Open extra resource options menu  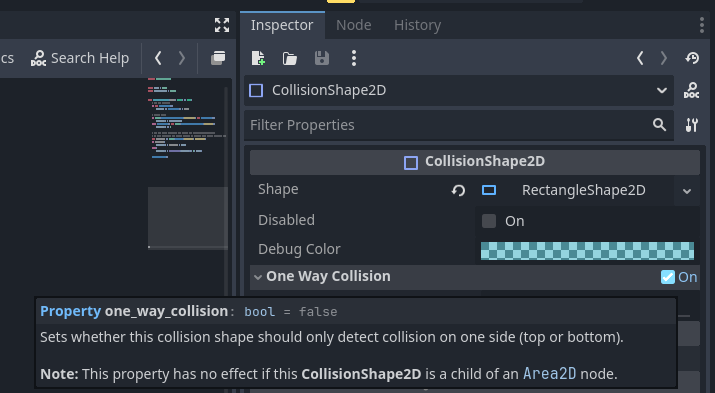[353, 58]
